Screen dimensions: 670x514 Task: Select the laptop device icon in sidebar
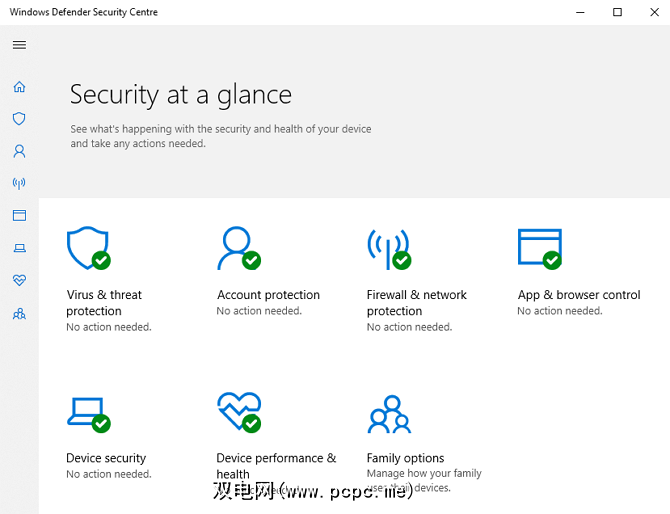click(x=19, y=248)
